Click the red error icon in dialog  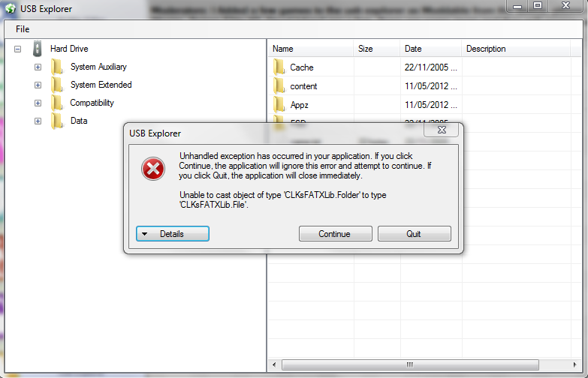153,169
